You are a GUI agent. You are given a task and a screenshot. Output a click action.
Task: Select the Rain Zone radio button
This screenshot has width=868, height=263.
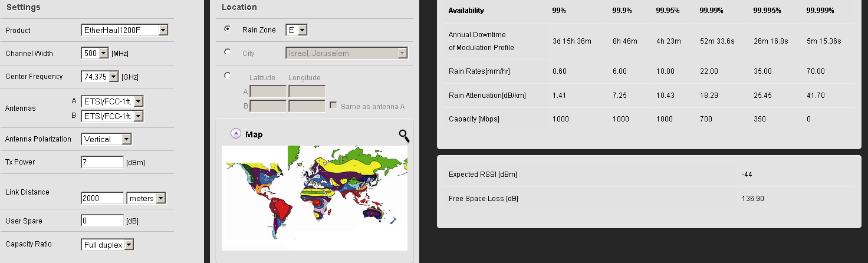(228, 29)
